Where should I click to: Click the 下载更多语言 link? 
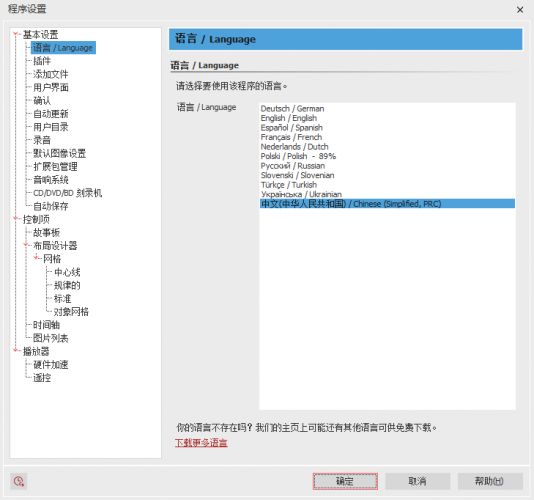[201, 443]
